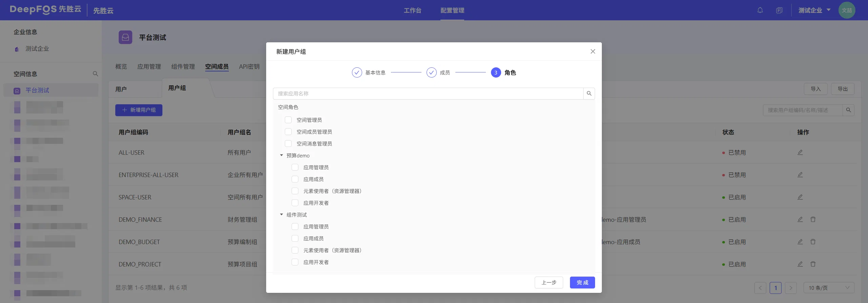Edit the SPACE-USER row
This screenshot has width=868, height=303.
pyautogui.click(x=800, y=197)
